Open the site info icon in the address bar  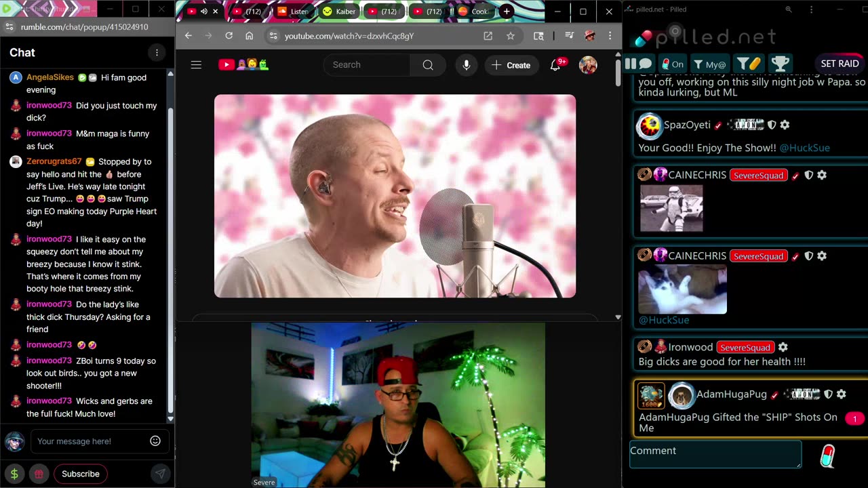(x=273, y=36)
